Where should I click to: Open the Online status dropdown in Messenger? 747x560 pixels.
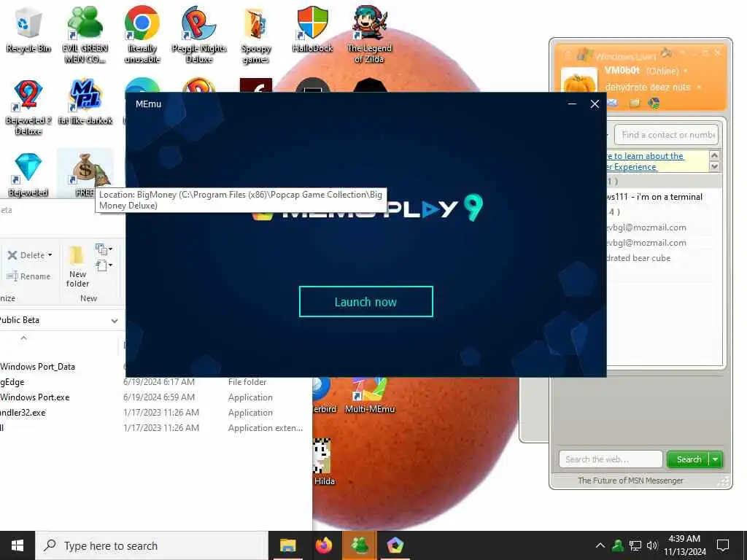pyautogui.click(x=686, y=71)
